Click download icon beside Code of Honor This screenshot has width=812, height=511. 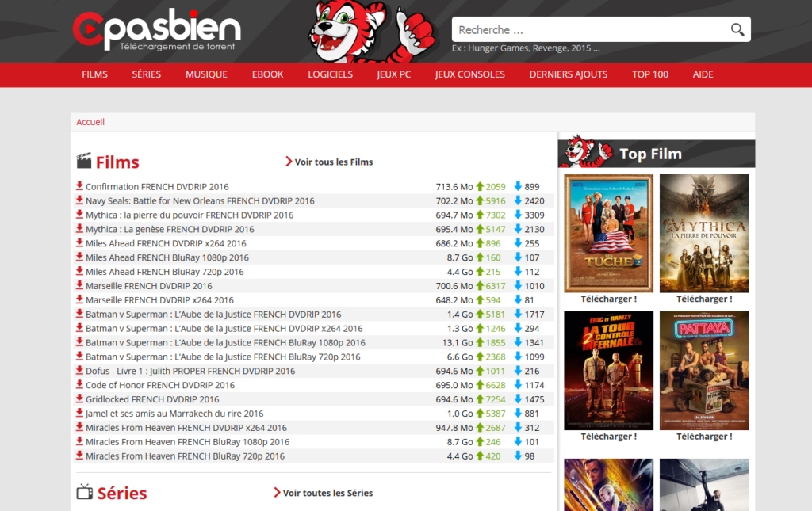(x=79, y=385)
